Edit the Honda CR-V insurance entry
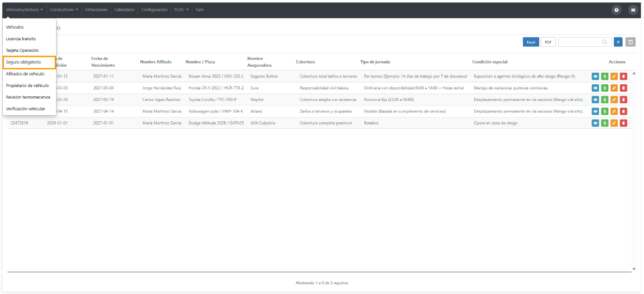This screenshot has width=644, height=294. (x=614, y=88)
